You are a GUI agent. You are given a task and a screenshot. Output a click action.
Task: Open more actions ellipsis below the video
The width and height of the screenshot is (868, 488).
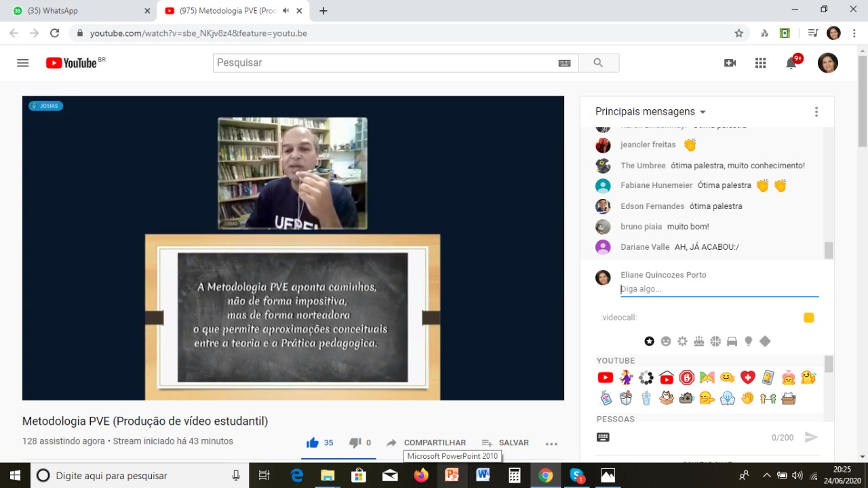pyautogui.click(x=551, y=444)
